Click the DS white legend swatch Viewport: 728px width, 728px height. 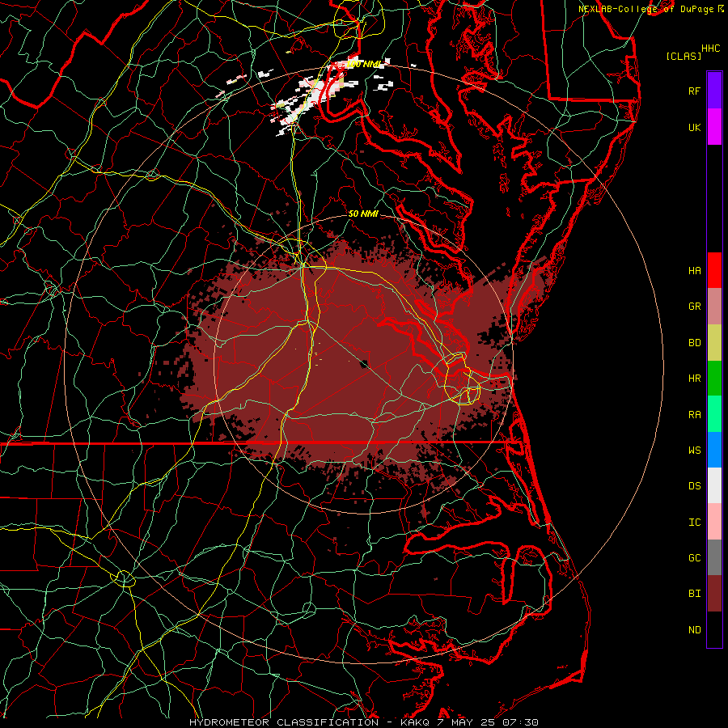coord(714,485)
